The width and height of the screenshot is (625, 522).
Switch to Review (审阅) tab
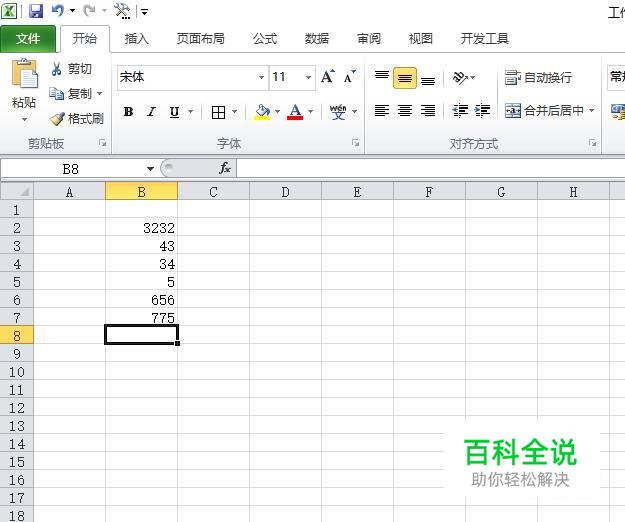pos(368,39)
